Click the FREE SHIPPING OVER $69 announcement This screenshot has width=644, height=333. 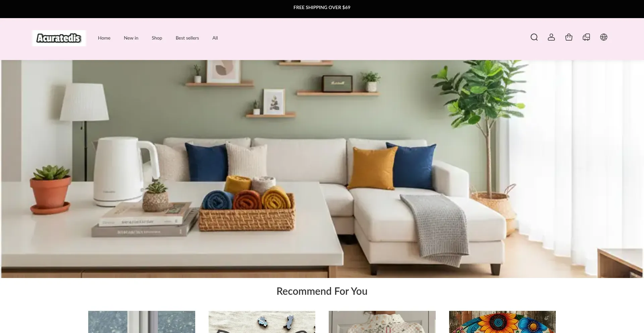coord(322,7)
